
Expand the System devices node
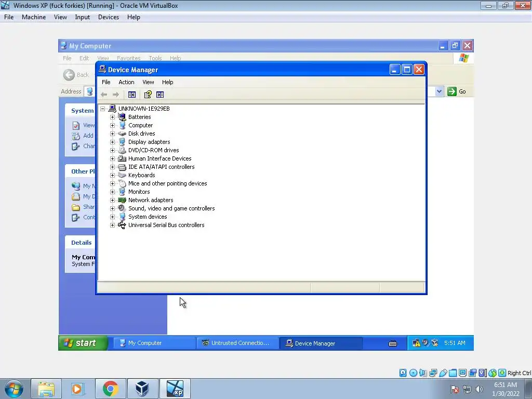click(x=112, y=217)
